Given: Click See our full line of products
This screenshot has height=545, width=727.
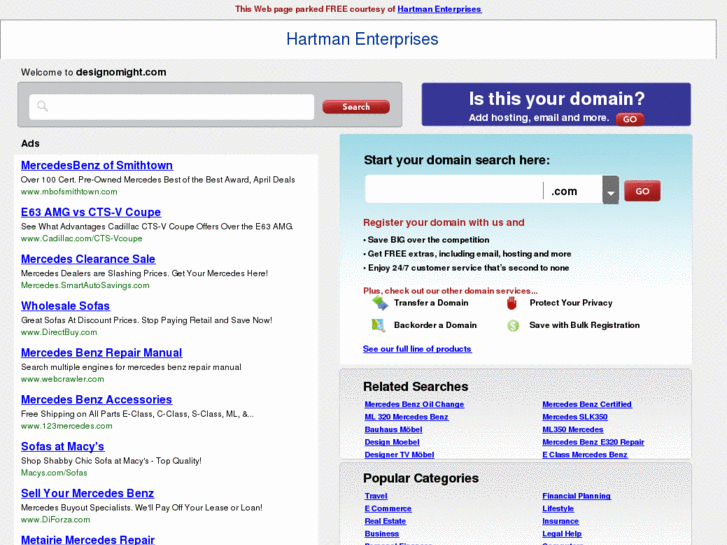Looking at the screenshot, I should click(417, 349).
